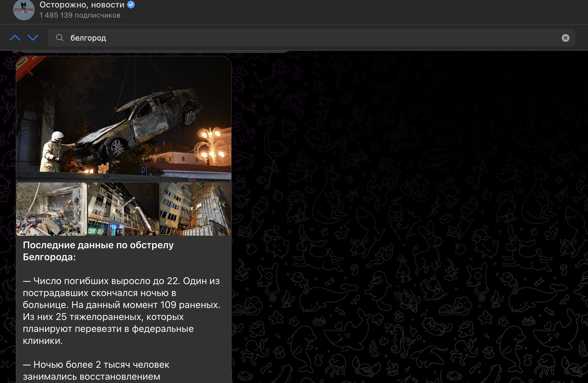Viewport: 588px width, 383px height.
Task: Open channel info via Осторожно, новости title
Action: [x=82, y=5]
